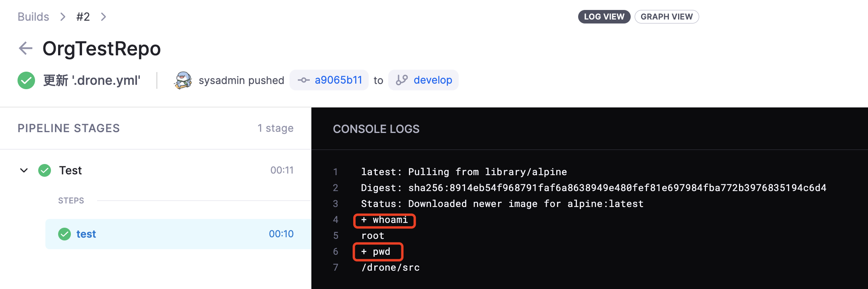Screen dimensions: 868x289
Task: Open commit a9065b11 link
Action: (338, 80)
